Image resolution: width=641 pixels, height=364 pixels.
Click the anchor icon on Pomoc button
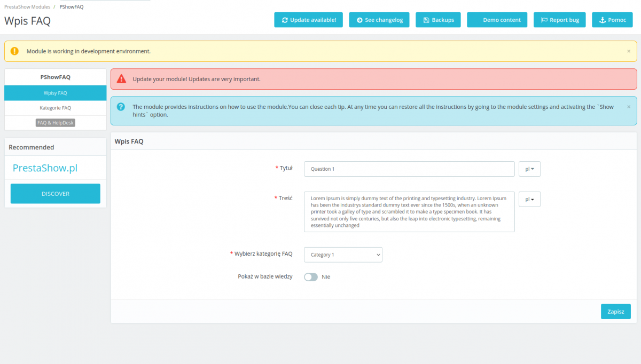pos(603,20)
